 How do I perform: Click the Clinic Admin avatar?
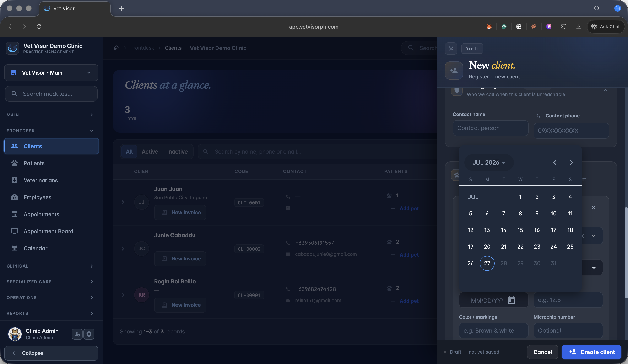(x=15, y=334)
